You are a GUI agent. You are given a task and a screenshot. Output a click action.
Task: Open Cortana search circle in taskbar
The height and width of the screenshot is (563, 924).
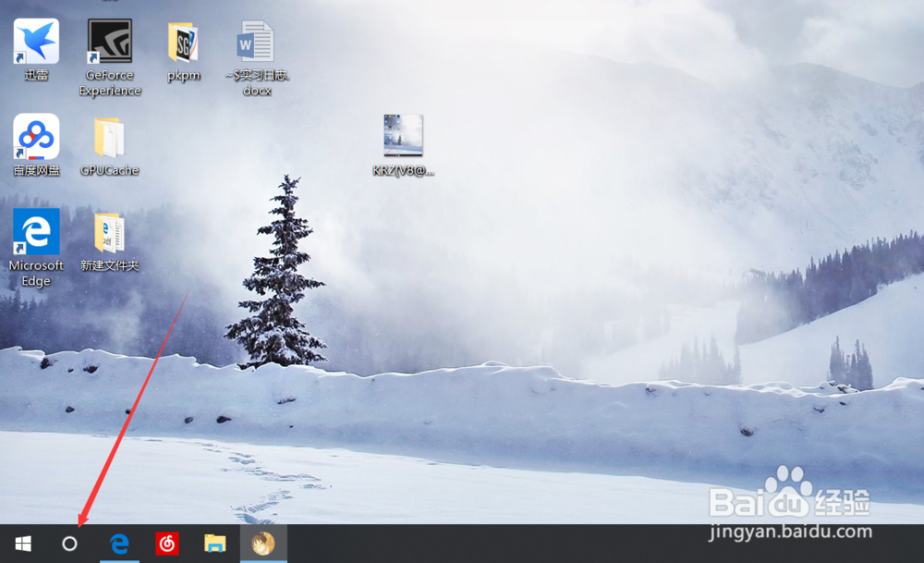pyautogui.click(x=69, y=544)
